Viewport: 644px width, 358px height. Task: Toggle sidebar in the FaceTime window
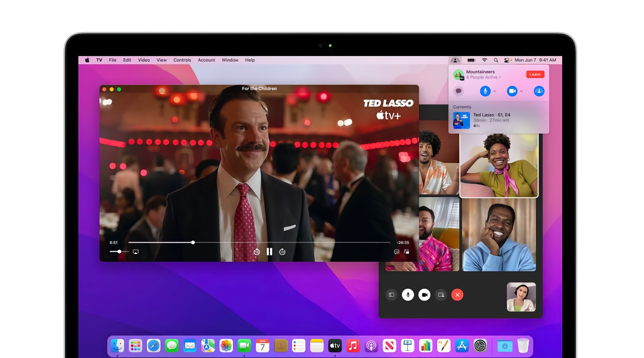pyautogui.click(x=392, y=295)
